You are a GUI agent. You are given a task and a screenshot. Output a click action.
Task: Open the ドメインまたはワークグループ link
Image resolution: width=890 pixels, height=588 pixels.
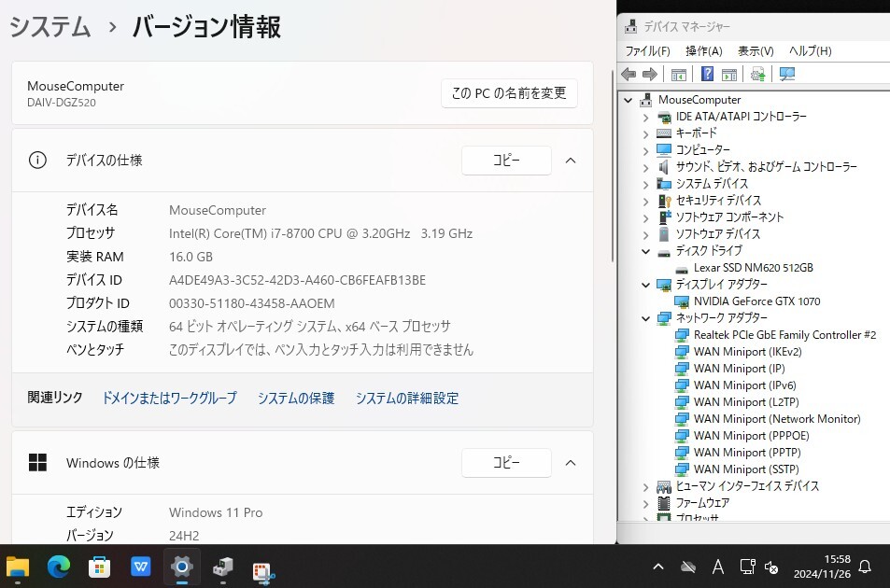pyautogui.click(x=169, y=398)
